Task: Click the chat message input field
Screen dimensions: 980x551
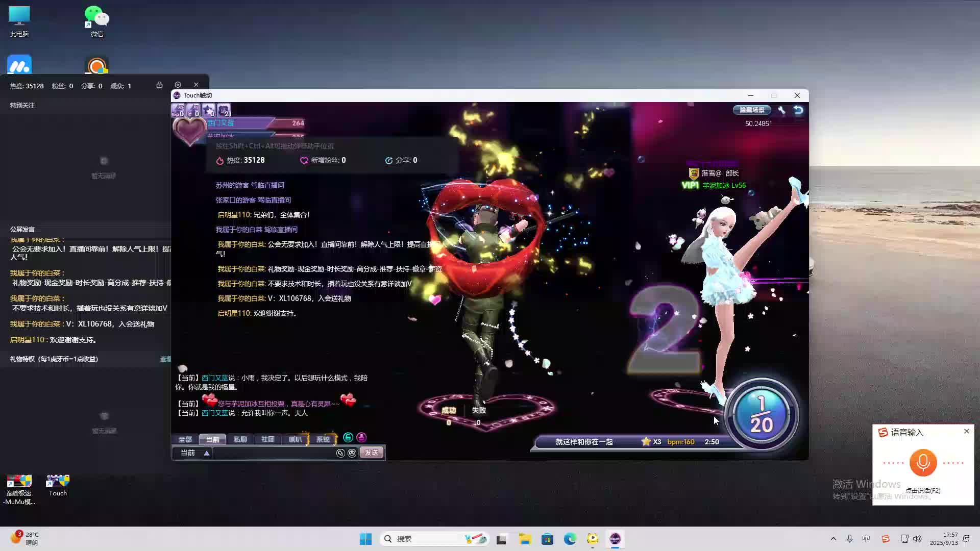Action: point(273,453)
